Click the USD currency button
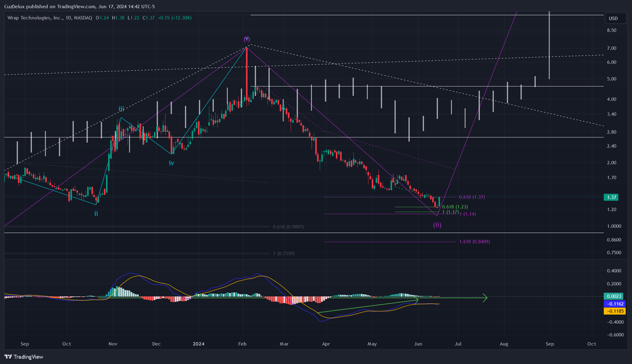The image size is (632, 364). tap(616, 18)
